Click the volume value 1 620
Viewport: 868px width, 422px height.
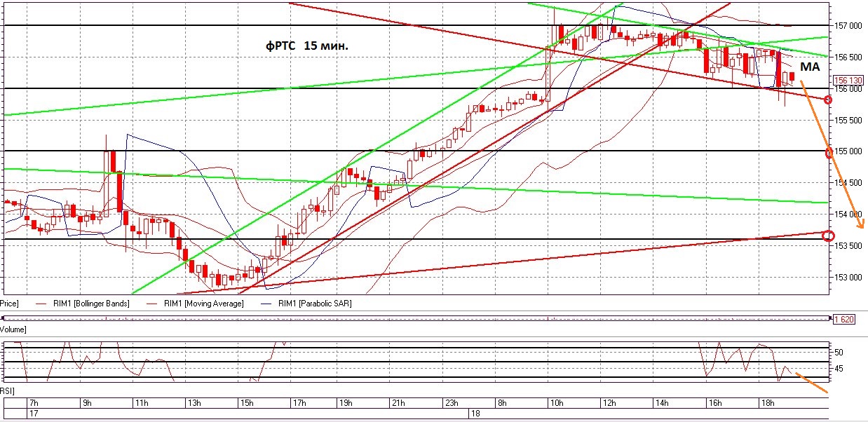845,319
